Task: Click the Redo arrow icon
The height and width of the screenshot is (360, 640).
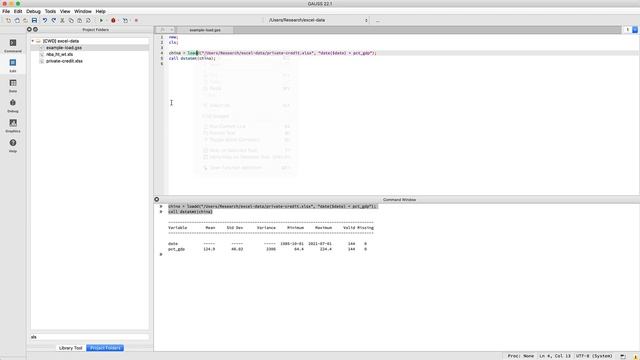Action: click(x=53, y=20)
